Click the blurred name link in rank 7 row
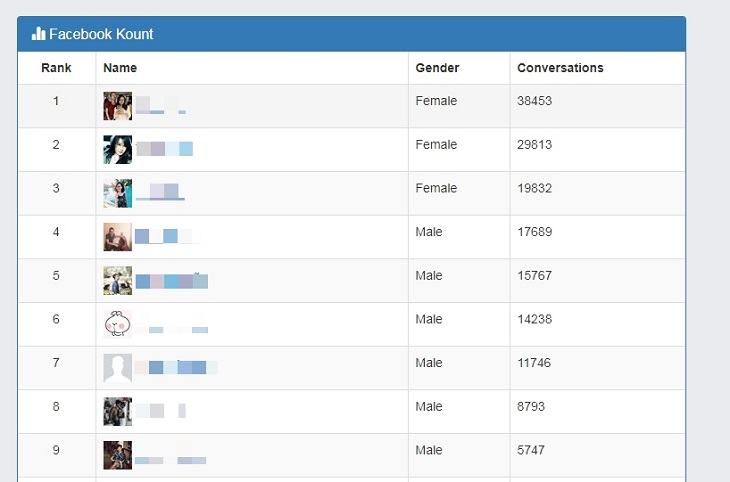 [176, 367]
